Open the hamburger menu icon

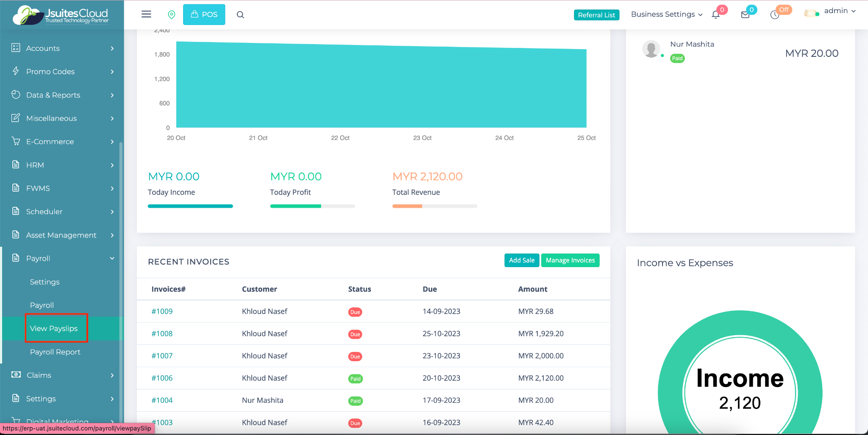[x=146, y=14]
